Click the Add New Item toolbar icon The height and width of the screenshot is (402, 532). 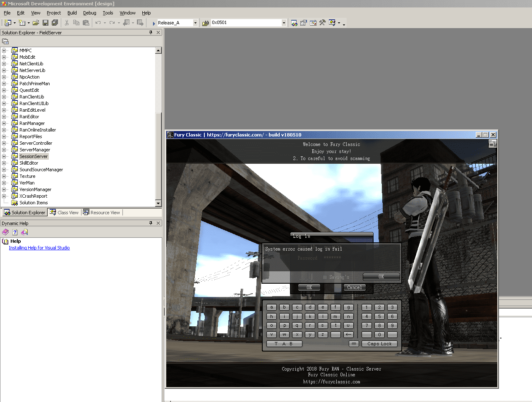[x=22, y=23]
